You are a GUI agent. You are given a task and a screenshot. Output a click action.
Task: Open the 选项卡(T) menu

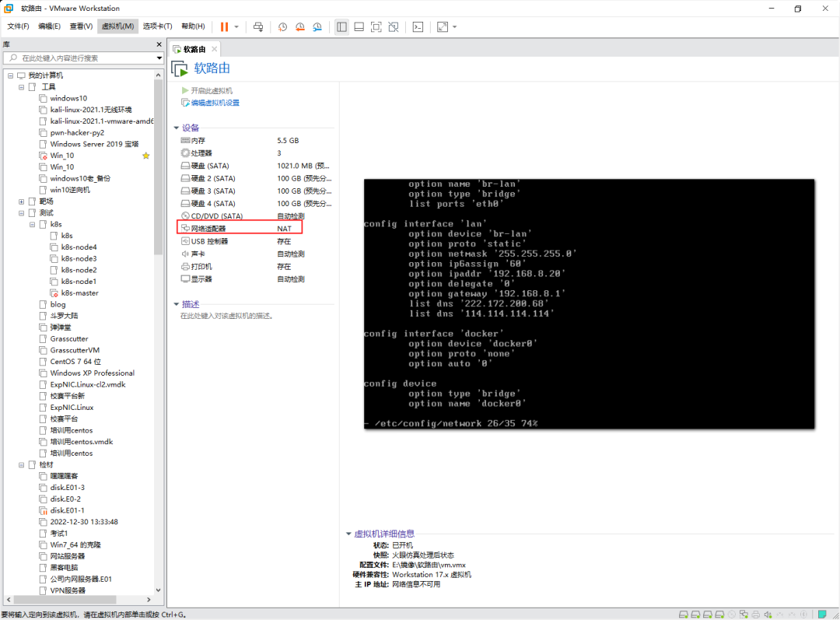point(157,26)
